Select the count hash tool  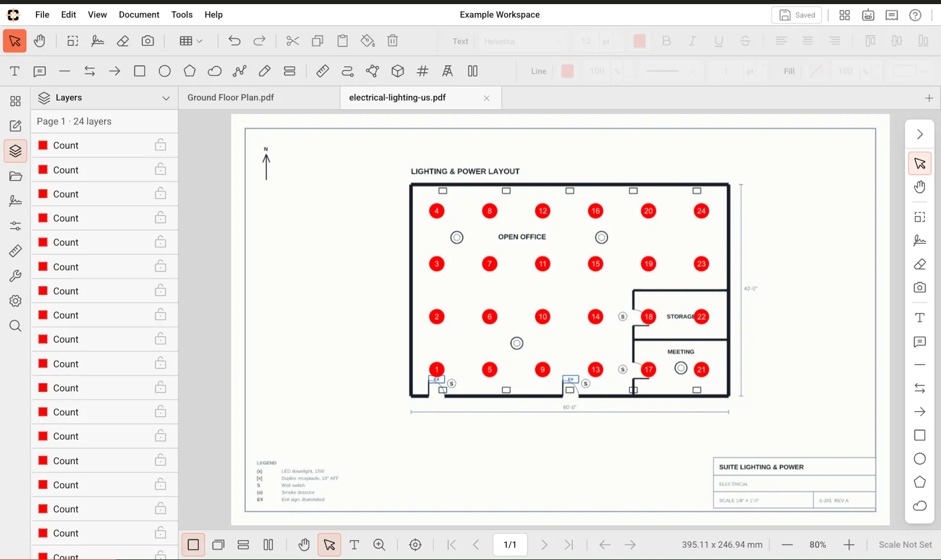tap(422, 71)
